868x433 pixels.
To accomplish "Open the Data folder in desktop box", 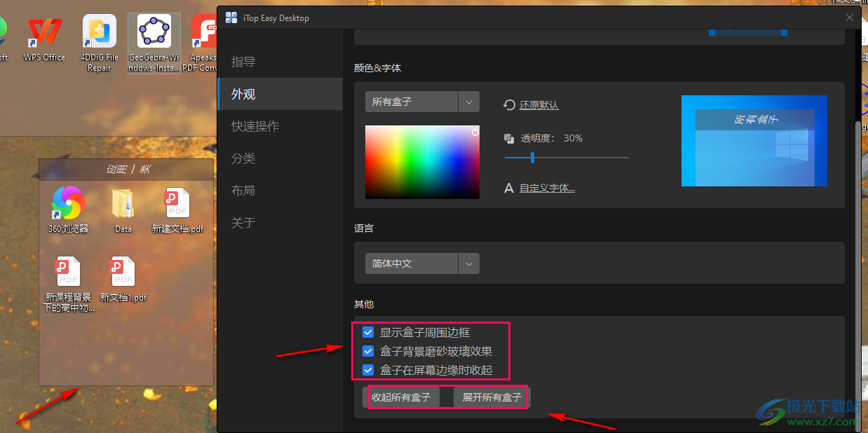I will pos(123,209).
